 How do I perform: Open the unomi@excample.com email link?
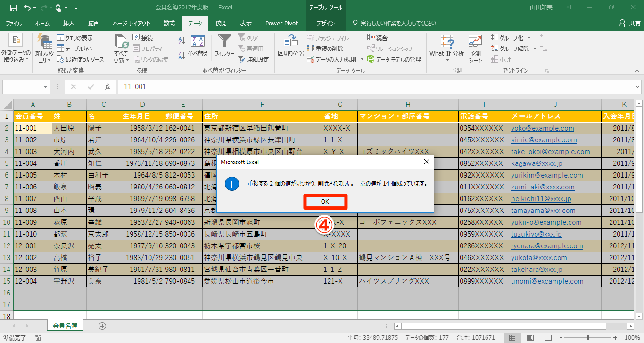(x=547, y=281)
